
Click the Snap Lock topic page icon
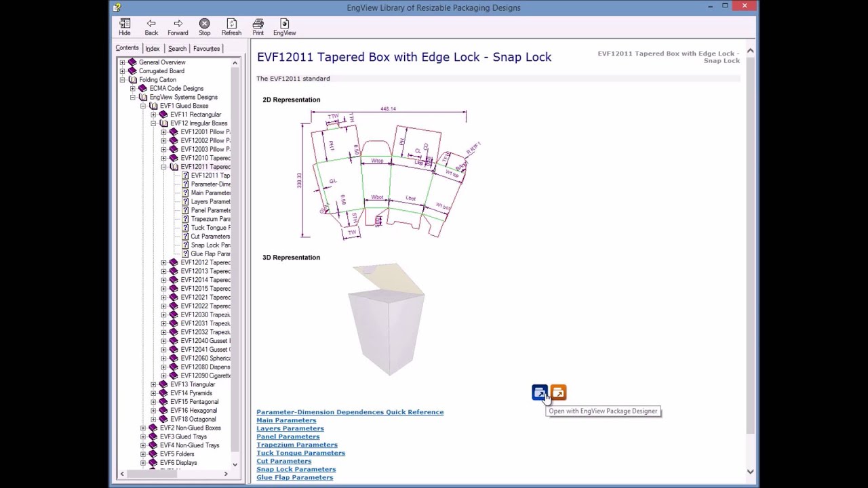(185, 245)
